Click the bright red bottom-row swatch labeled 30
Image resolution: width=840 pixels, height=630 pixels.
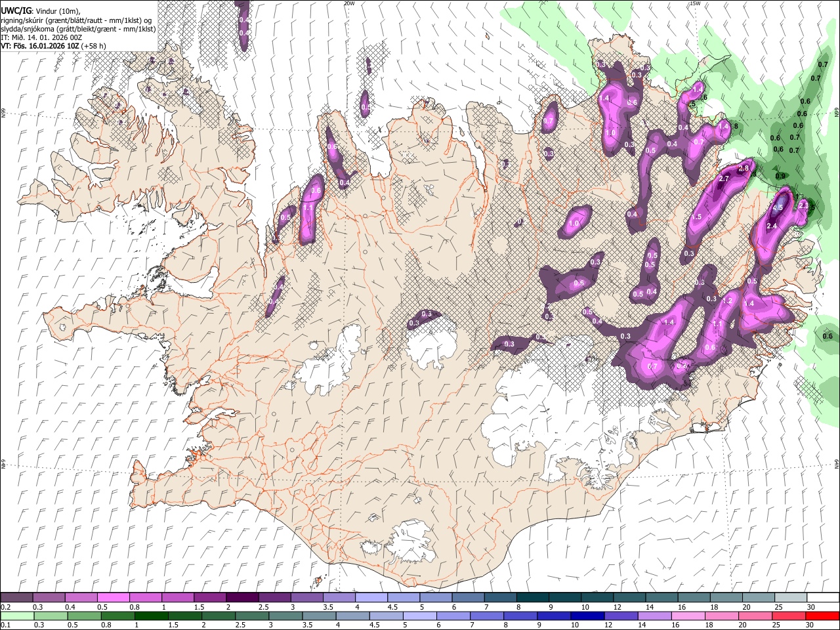(822, 616)
